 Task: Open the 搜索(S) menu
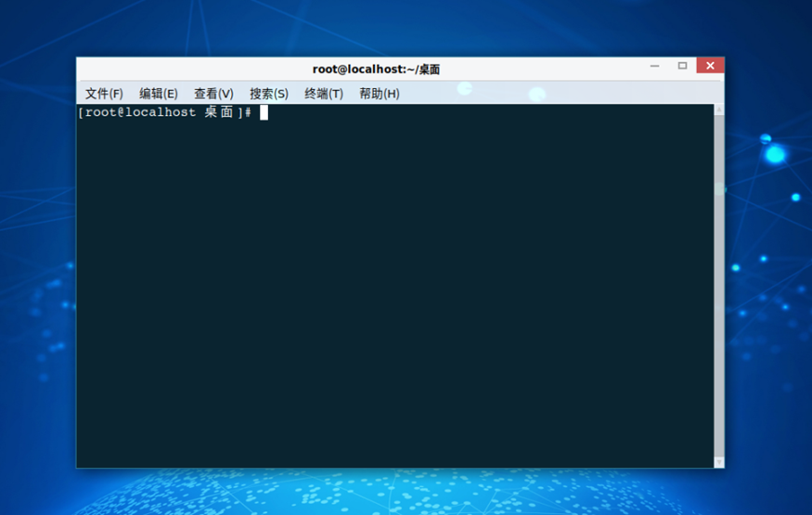click(x=269, y=94)
